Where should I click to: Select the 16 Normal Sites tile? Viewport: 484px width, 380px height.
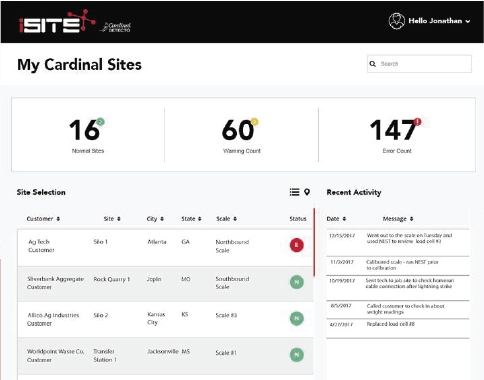click(88, 135)
